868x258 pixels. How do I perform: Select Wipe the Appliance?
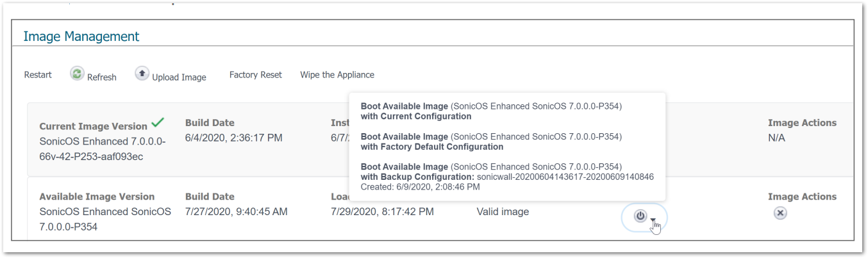(x=337, y=75)
